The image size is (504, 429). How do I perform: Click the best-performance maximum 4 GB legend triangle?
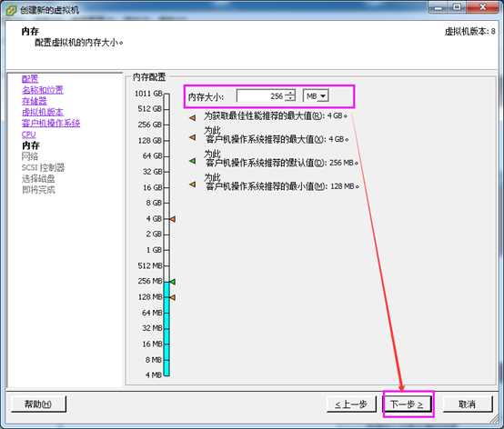(193, 118)
